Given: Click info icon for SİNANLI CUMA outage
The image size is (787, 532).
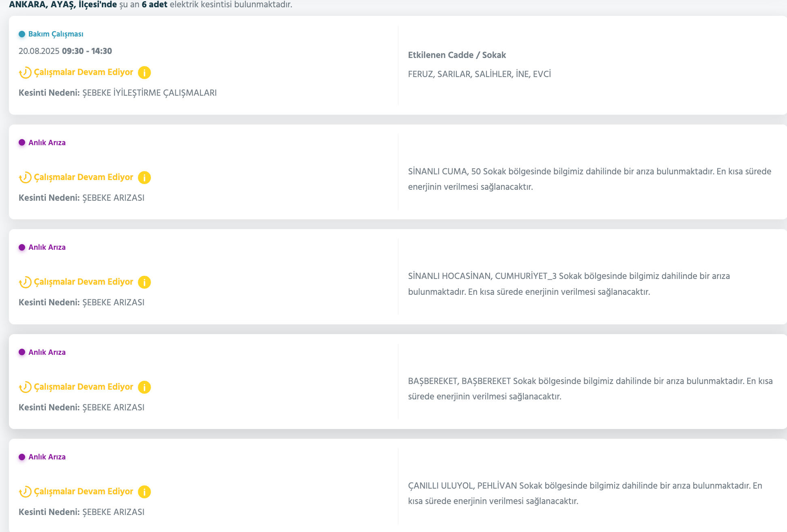Looking at the screenshot, I should [x=144, y=178].
